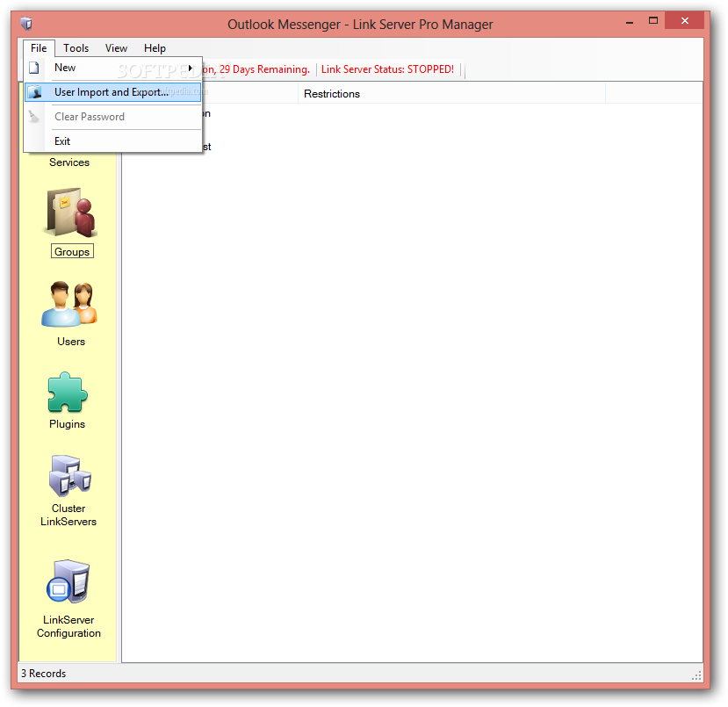Choose User Import and Export menu entry
Screen dimensions: 728x707
[112, 92]
